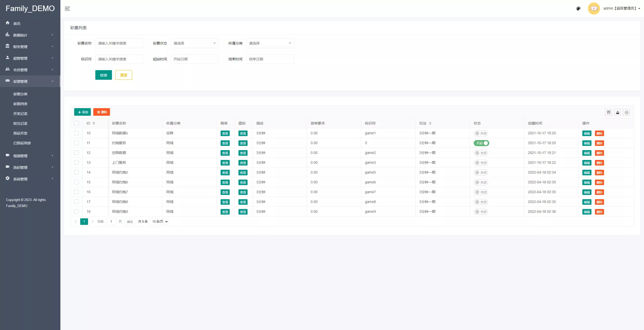Click the admin avatar image
The height and width of the screenshot is (330, 644).
click(x=594, y=9)
